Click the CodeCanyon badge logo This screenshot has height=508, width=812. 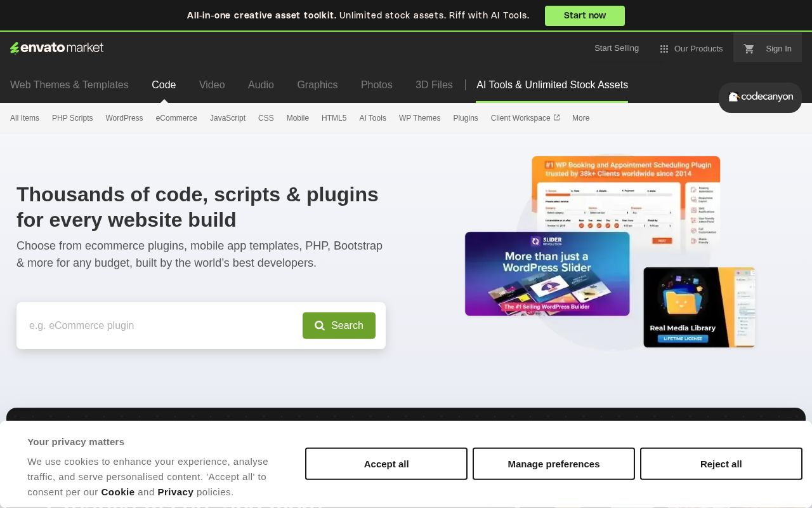pyautogui.click(x=760, y=97)
